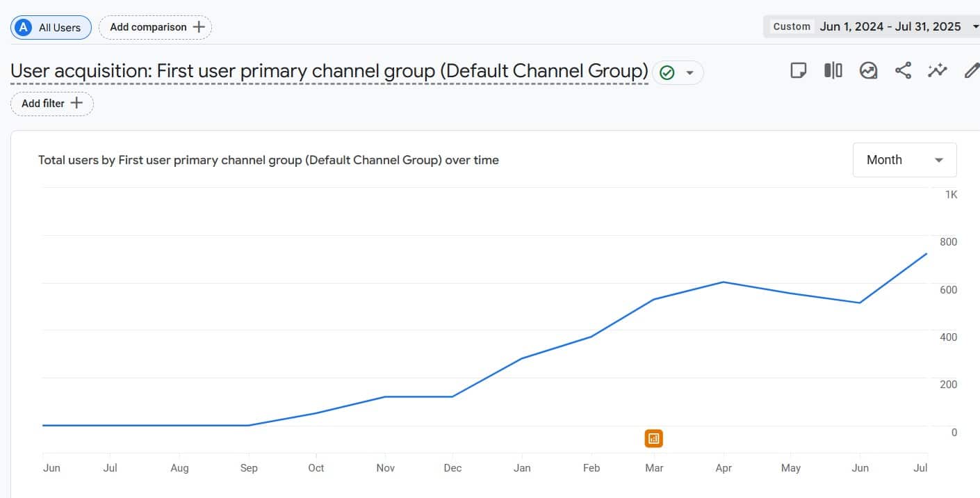980x498 pixels.
Task: Click the chart title 'Total users by First user primary channel group'
Action: (268, 160)
